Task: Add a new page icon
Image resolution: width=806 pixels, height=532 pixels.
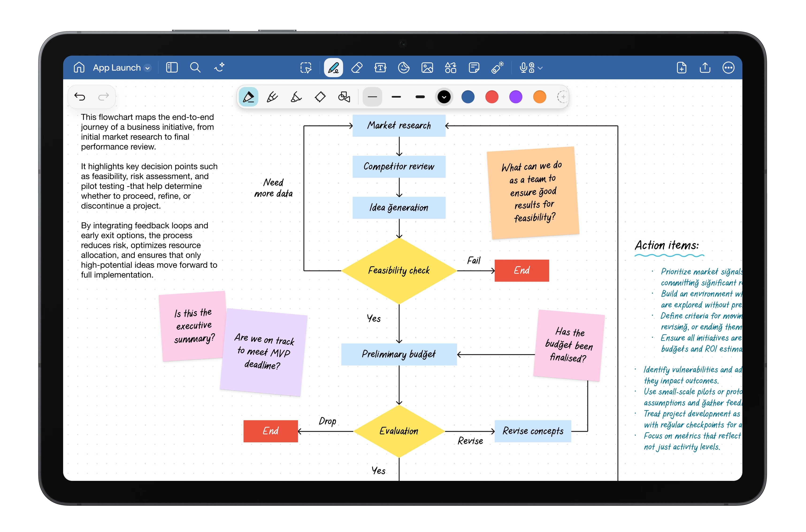Action: pos(681,68)
